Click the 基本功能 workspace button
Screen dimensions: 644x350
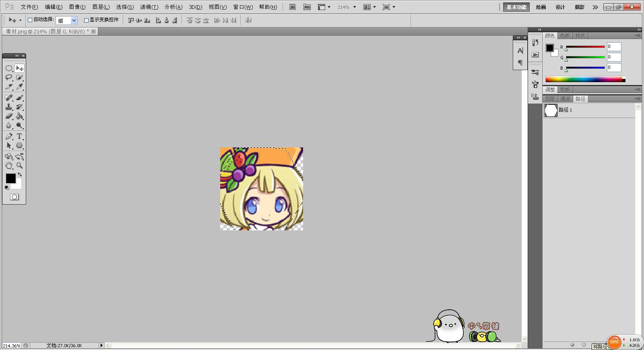coord(516,7)
